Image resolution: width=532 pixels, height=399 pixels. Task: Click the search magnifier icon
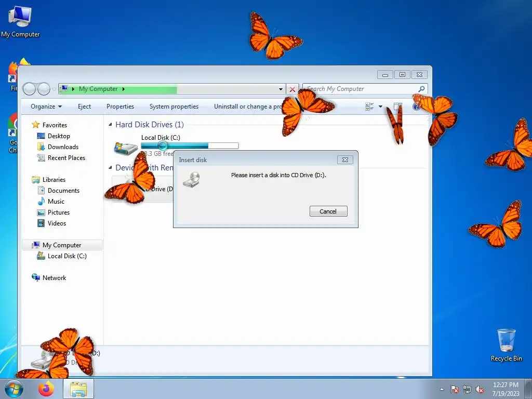pyautogui.click(x=421, y=89)
